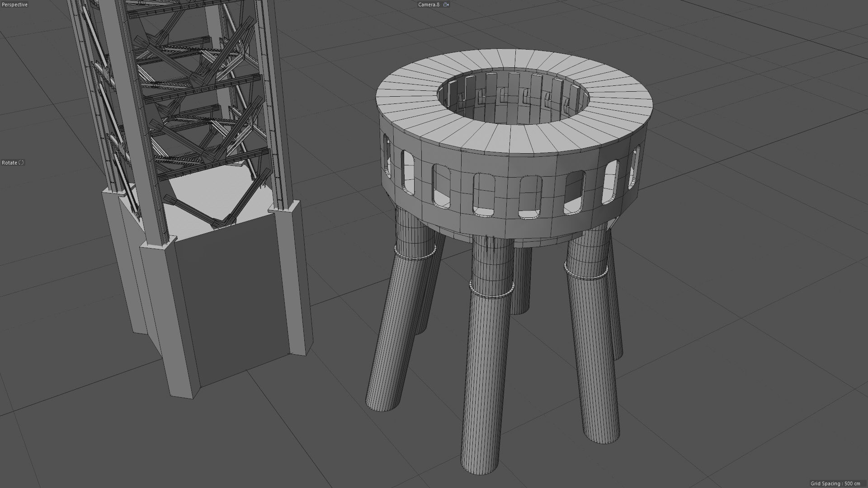Click the Rotate label text

point(9,163)
